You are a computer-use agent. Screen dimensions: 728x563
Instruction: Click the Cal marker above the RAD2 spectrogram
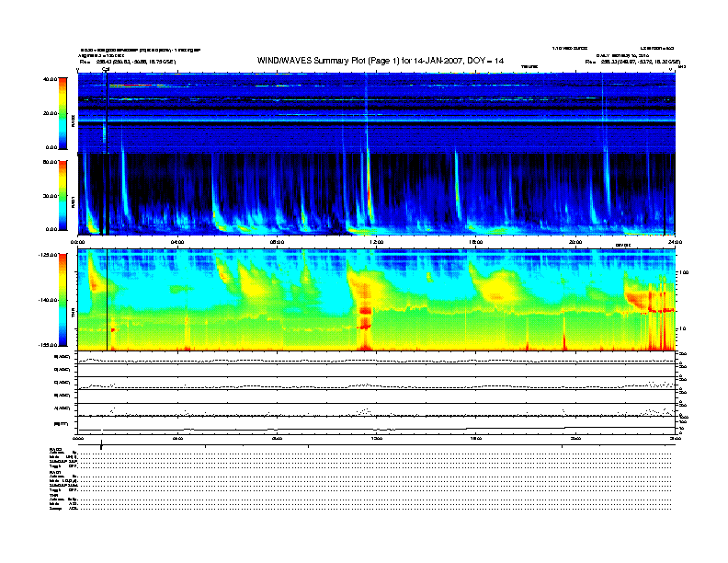(106, 70)
